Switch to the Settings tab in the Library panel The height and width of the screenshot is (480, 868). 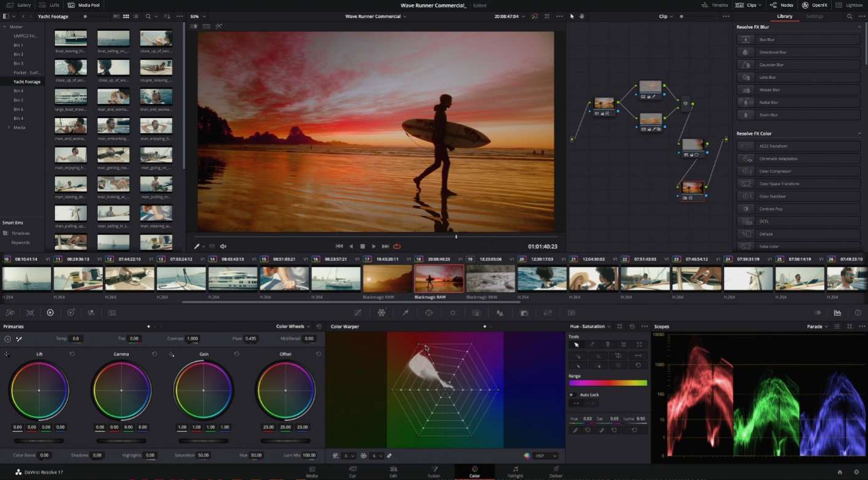(x=814, y=16)
